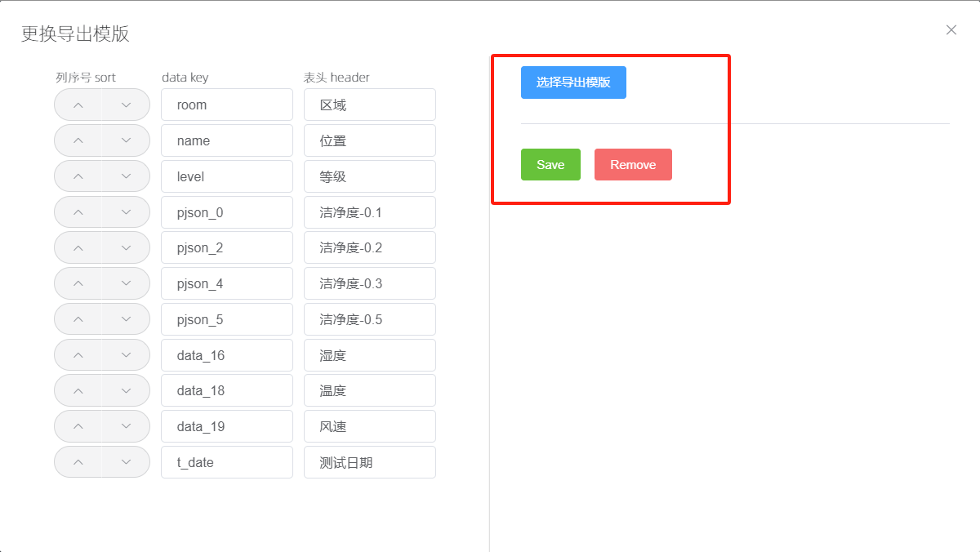Screen dimensions: 980x552
Task: Select the 测试日期 header input
Action: (369, 462)
